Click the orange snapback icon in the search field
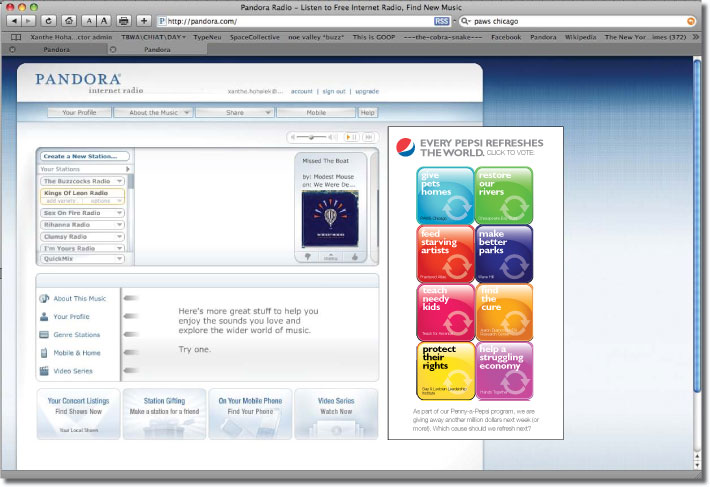710x487 pixels. 691,21
